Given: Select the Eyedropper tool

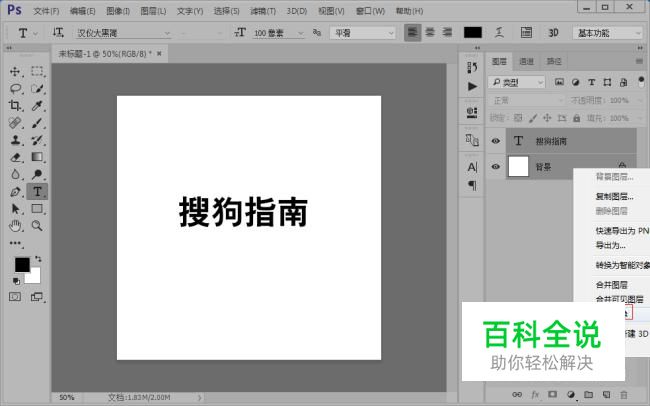Looking at the screenshot, I should click(x=37, y=105).
